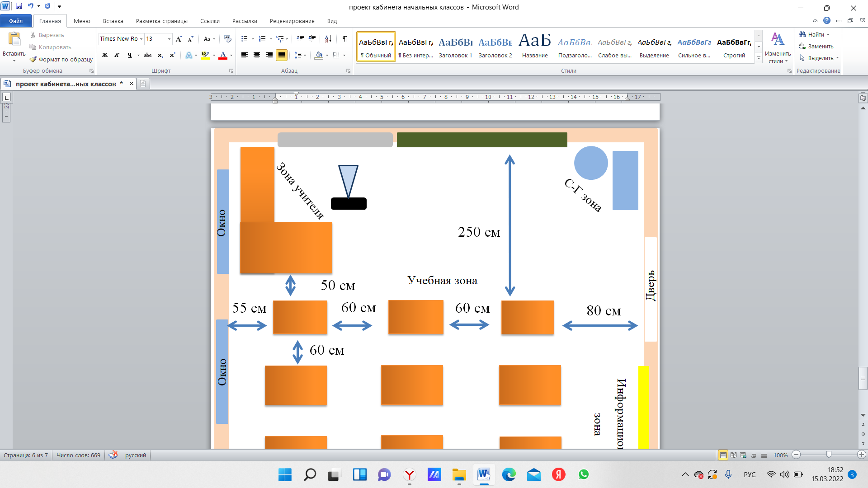Screen dimensions: 868x488
Task: Click the bullets list icon
Action: pos(245,39)
